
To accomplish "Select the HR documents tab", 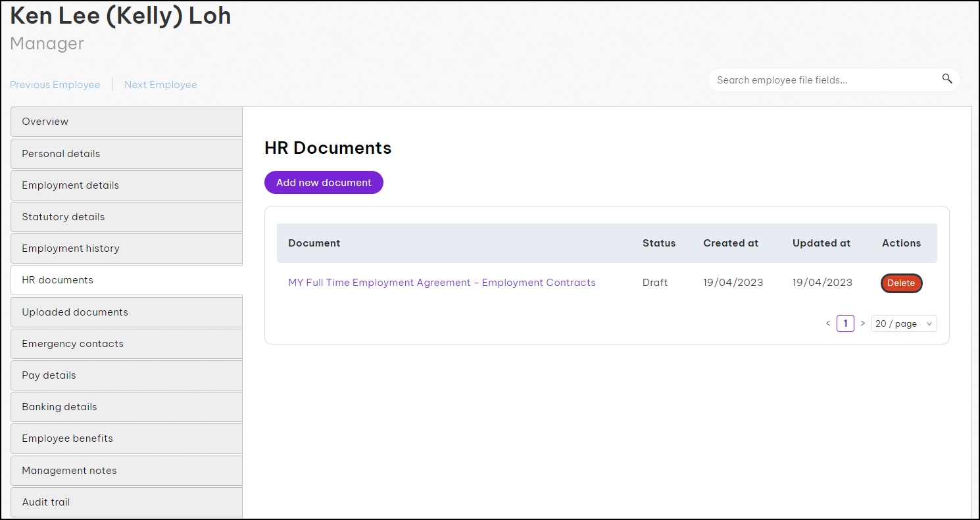I will pos(126,280).
